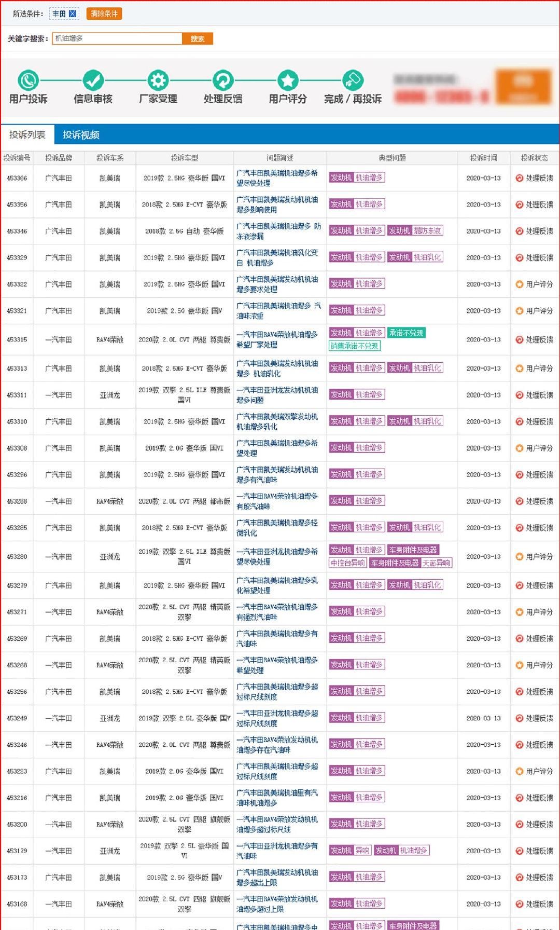Click the 处理反馈 refresh step icon
The width and height of the screenshot is (560, 930).
(223, 80)
